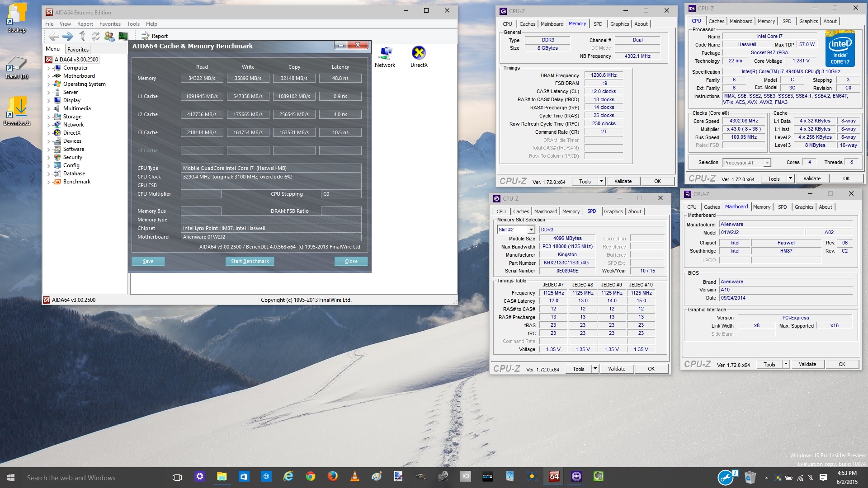Switch to Caches tab in CPU-Z Memory window
This screenshot has width=868, height=488.
tap(527, 24)
